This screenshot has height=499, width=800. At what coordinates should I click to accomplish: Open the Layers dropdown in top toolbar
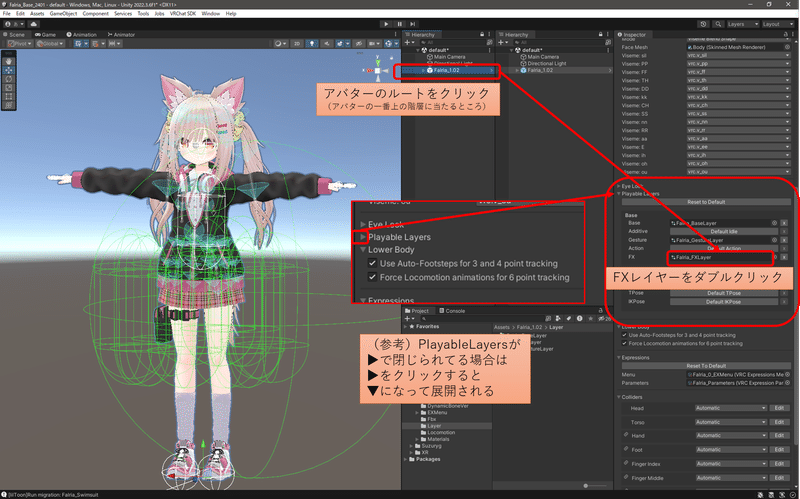click(x=742, y=24)
